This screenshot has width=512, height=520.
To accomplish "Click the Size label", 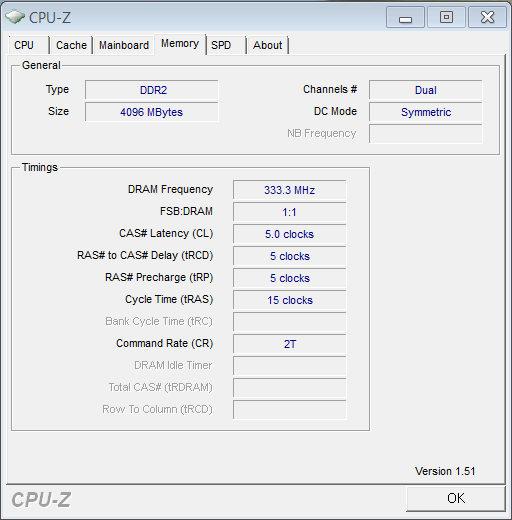I will (x=58, y=111).
